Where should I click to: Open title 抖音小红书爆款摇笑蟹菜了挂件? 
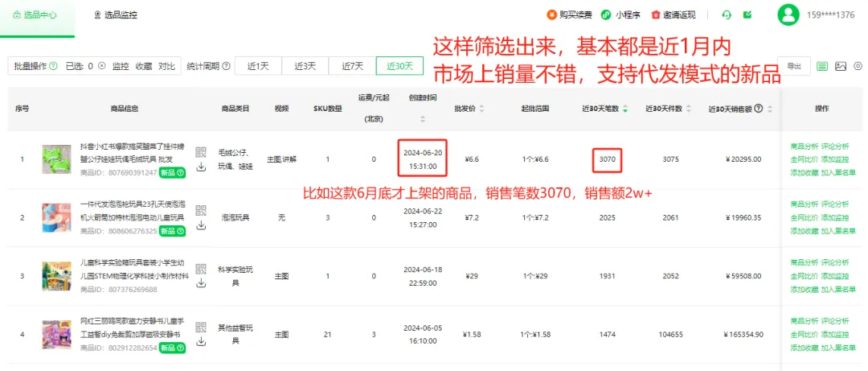tap(133, 152)
